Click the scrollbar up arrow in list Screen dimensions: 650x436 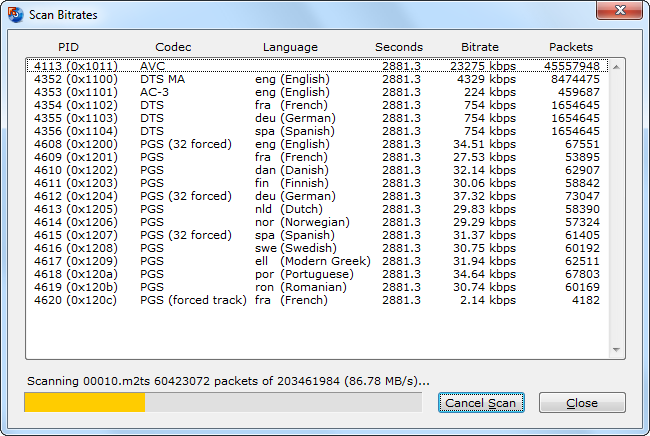(616, 67)
